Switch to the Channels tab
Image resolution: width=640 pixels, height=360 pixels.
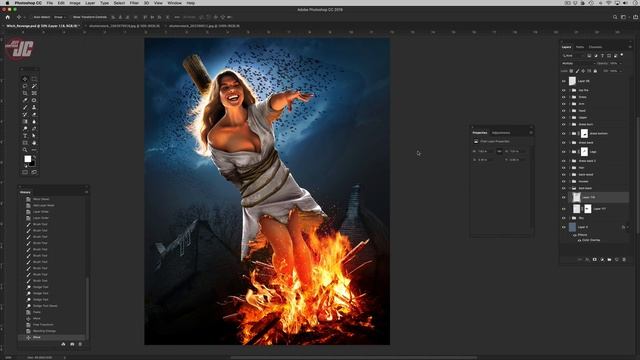595,47
